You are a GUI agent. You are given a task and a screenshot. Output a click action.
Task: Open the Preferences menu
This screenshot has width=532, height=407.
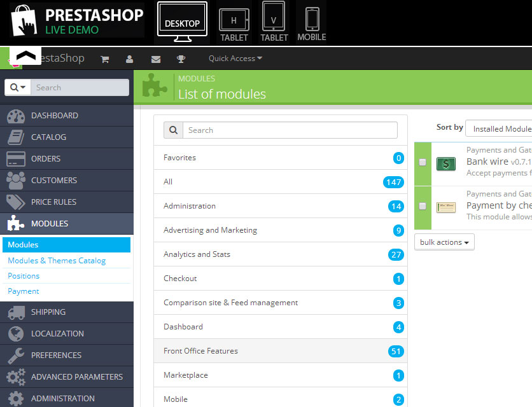tap(67, 355)
